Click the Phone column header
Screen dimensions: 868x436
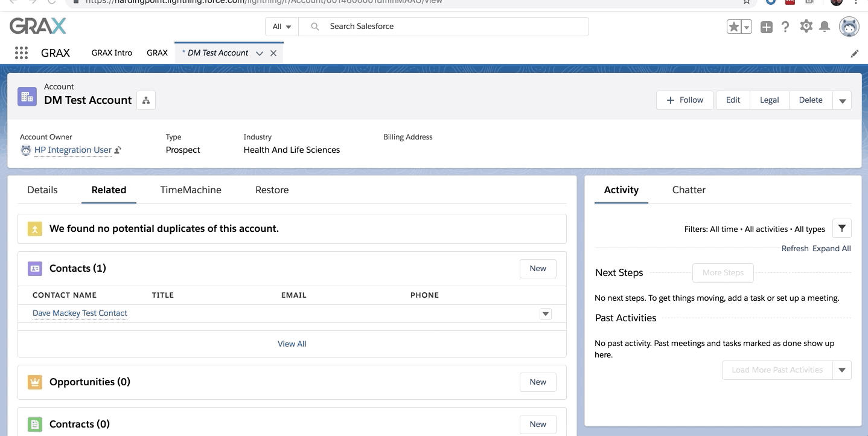pyautogui.click(x=424, y=295)
